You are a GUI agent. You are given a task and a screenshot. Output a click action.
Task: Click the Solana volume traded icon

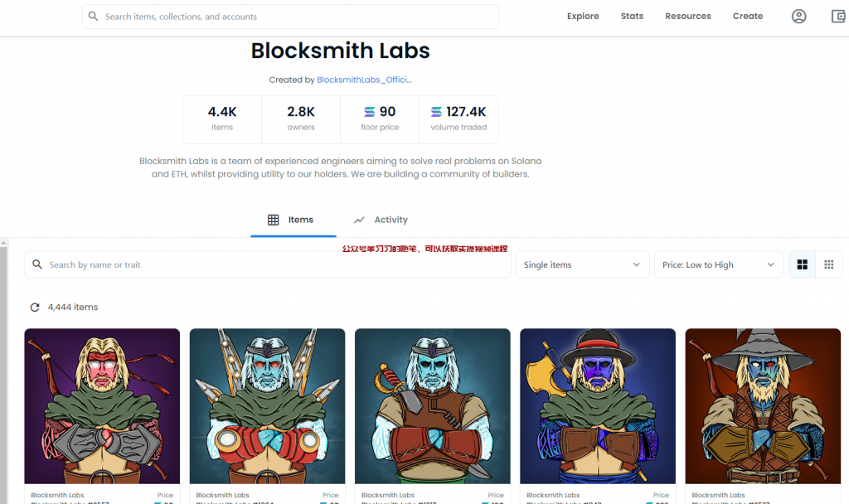[x=437, y=112]
